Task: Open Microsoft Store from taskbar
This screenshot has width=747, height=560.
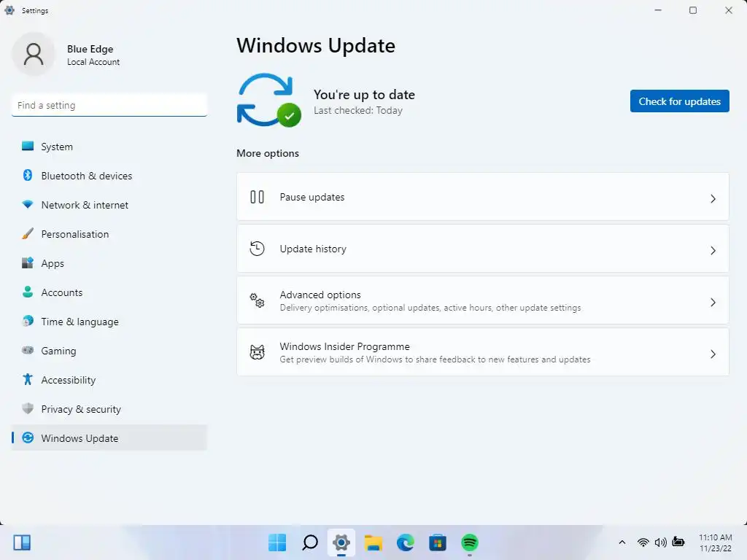Action: click(438, 542)
